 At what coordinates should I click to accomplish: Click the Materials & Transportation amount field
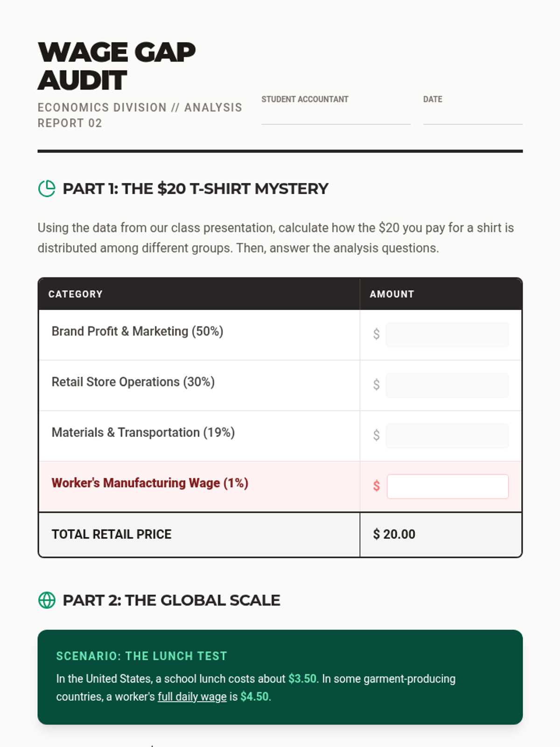coord(447,436)
